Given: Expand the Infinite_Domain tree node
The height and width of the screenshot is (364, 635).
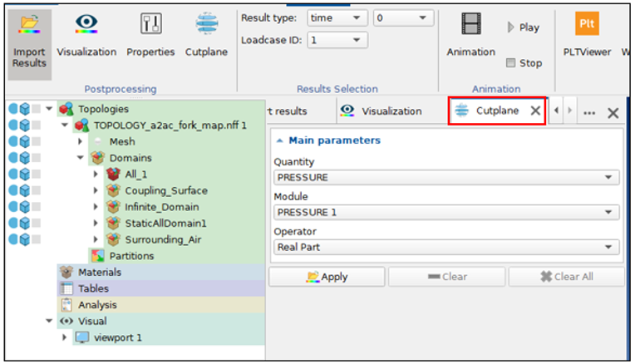Looking at the screenshot, I should (x=96, y=207).
